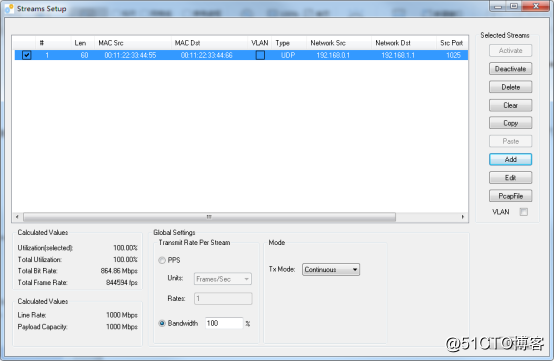Toggle VLAN checkbox in stream row 1
The image size is (554, 362).
tap(260, 55)
